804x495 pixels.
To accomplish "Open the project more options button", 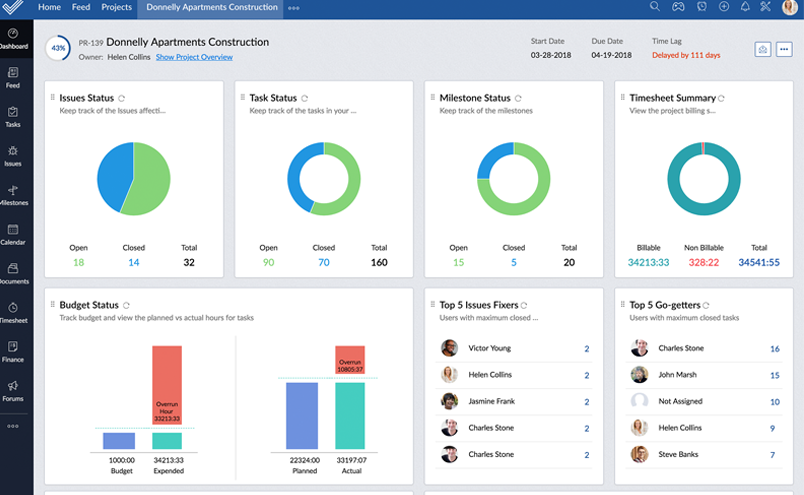I will (x=784, y=49).
